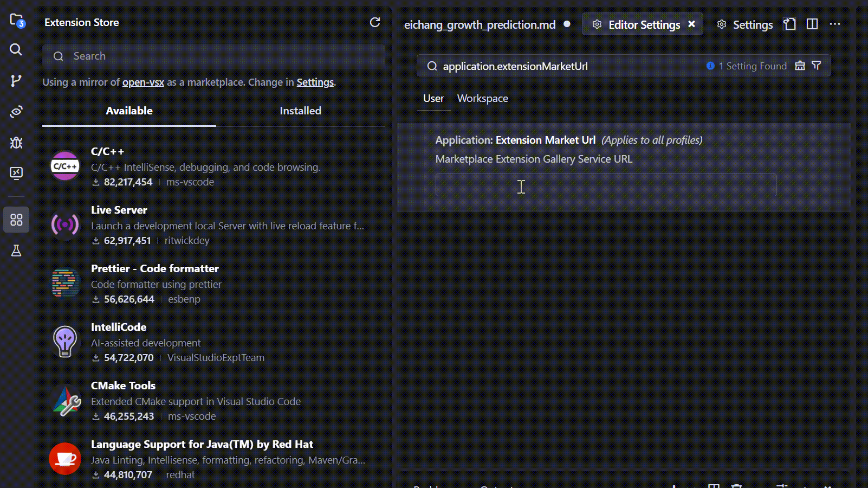Open Source Control branch icon

16,81
